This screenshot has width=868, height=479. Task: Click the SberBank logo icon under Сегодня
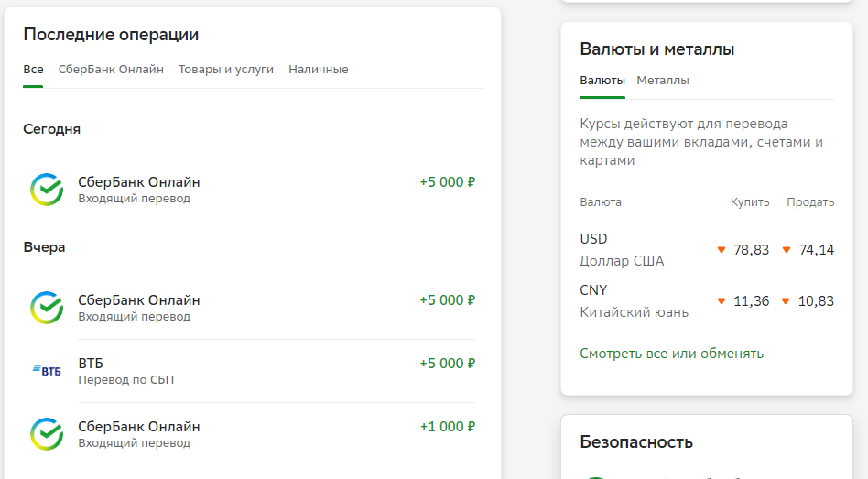click(47, 190)
